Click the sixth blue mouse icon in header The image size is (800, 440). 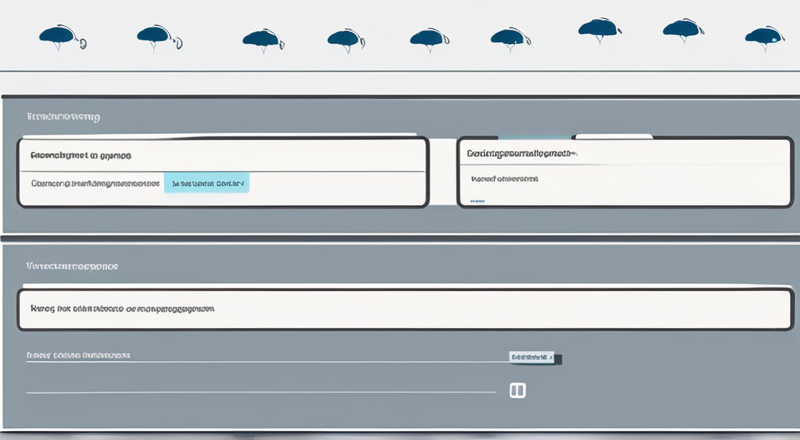(x=508, y=38)
